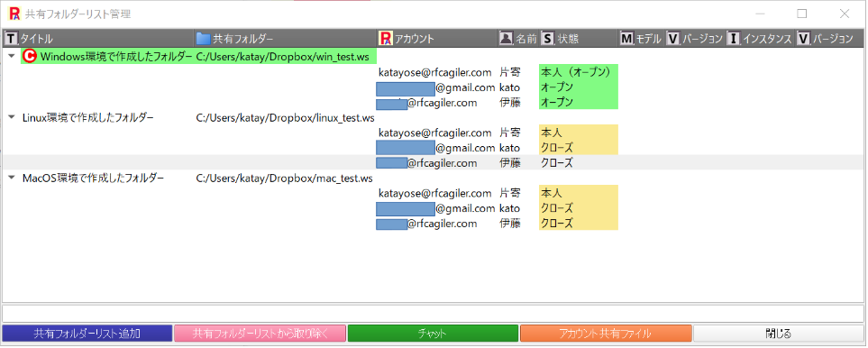868x348 pixels.
Task: Click 伊藤 name under MacOS folder
Action: [x=510, y=224]
